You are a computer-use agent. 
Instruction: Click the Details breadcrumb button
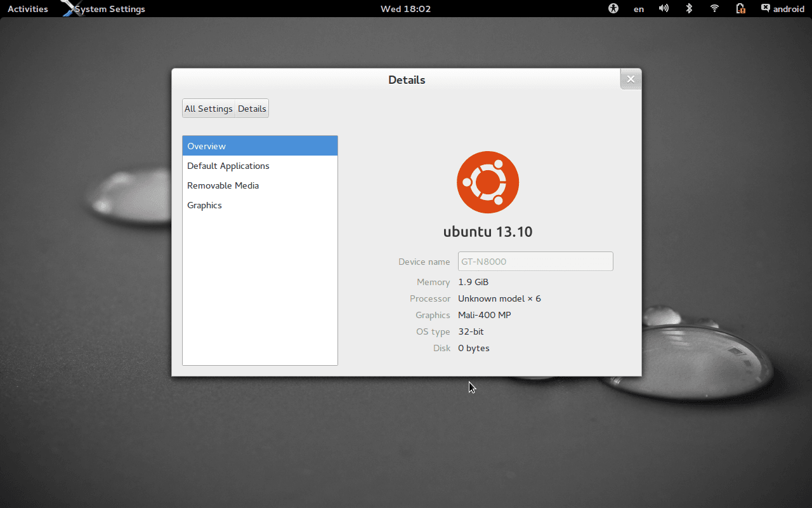pyautogui.click(x=252, y=109)
